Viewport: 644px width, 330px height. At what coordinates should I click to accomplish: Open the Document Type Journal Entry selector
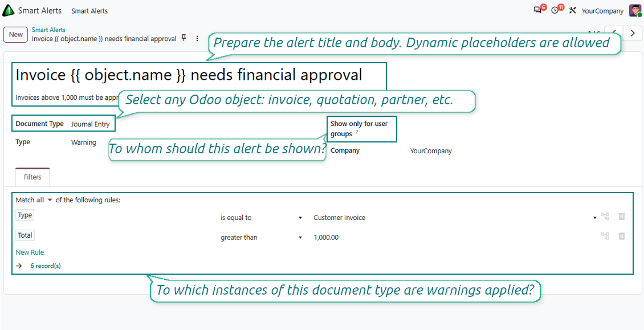point(91,124)
